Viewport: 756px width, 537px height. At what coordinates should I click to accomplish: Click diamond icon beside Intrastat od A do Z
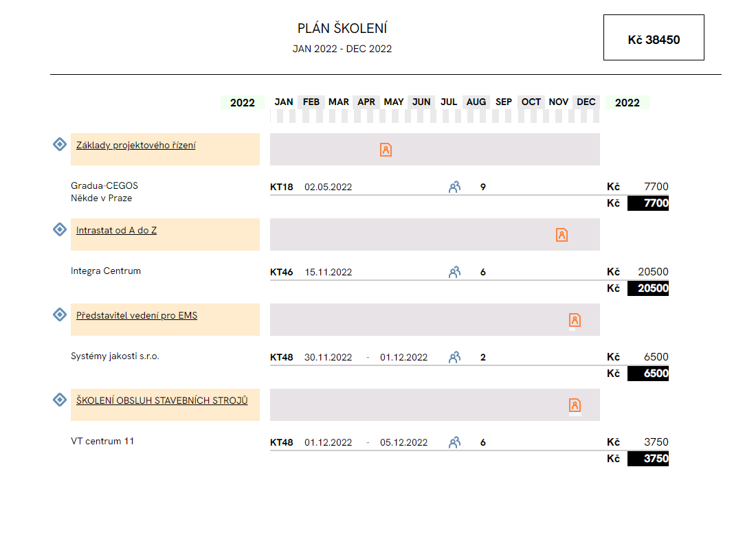pos(60,229)
